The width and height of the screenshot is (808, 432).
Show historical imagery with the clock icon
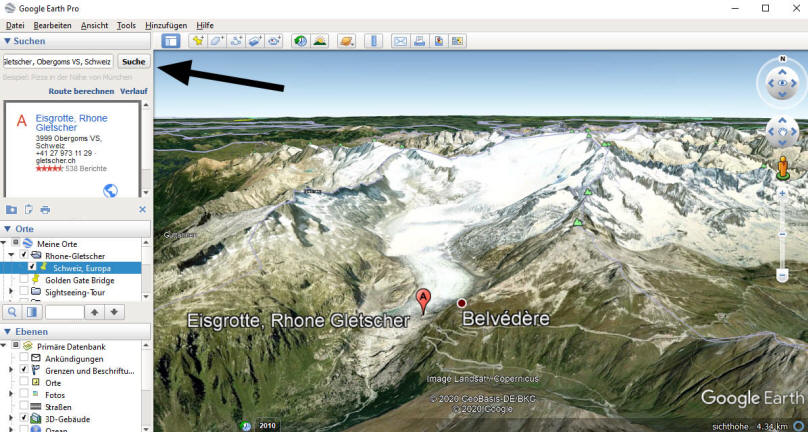[300, 41]
